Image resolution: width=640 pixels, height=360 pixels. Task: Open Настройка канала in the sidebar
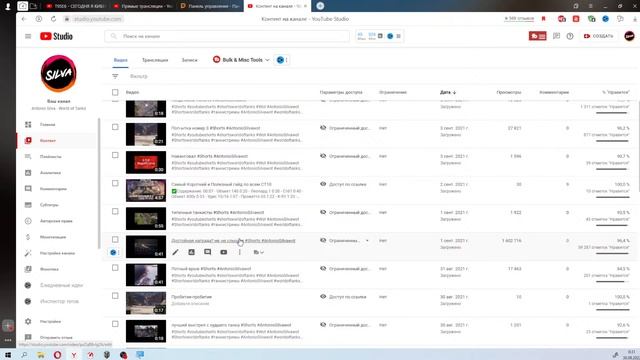[57, 253]
